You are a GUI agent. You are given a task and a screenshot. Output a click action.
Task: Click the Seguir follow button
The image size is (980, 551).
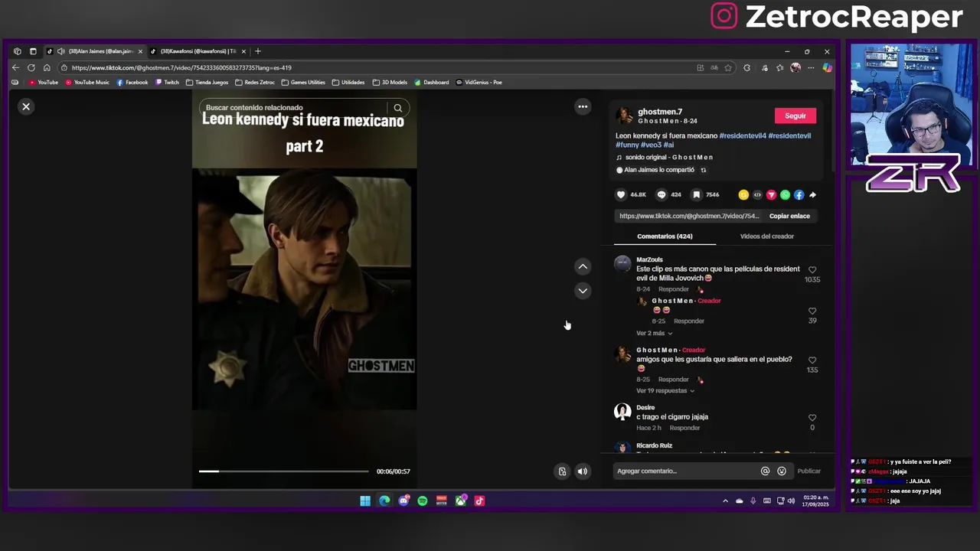tap(795, 116)
